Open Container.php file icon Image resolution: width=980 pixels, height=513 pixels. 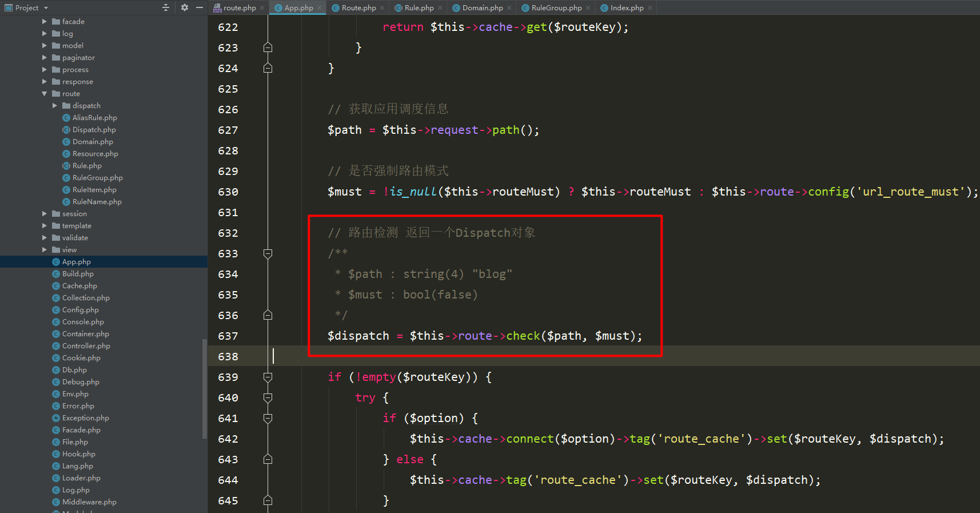56,333
